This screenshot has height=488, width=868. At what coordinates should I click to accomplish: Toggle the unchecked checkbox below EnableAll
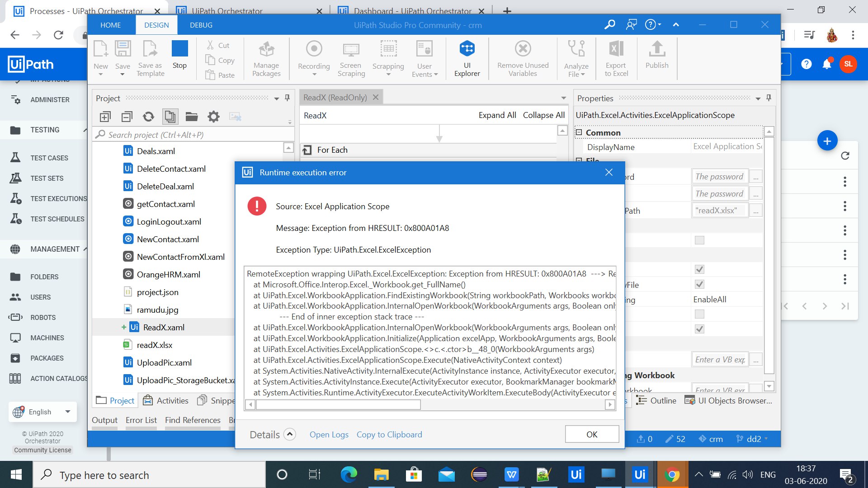(x=699, y=314)
